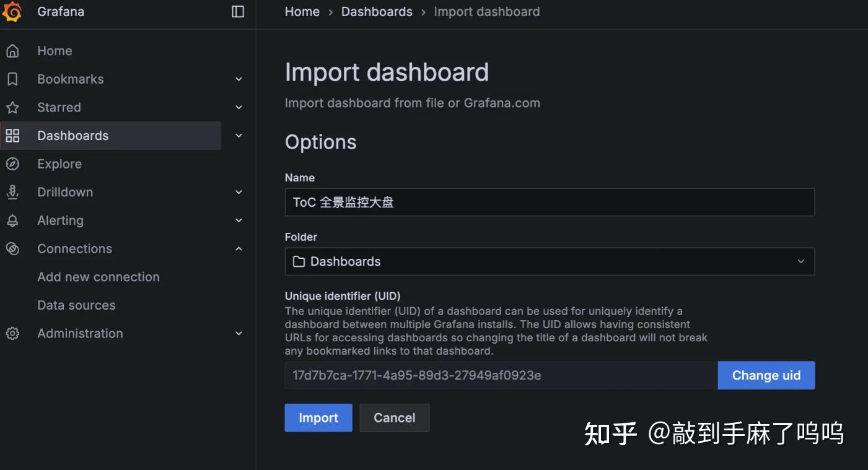Go to Dashboards breadcrumb link
The height and width of the screenshot is (470, 868).
pos(377,12)
